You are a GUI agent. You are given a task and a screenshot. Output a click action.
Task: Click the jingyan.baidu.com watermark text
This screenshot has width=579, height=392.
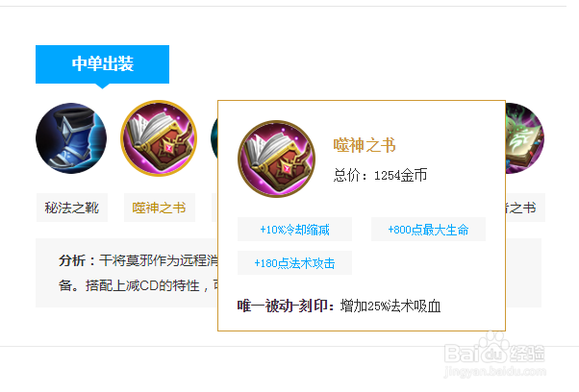494,371
